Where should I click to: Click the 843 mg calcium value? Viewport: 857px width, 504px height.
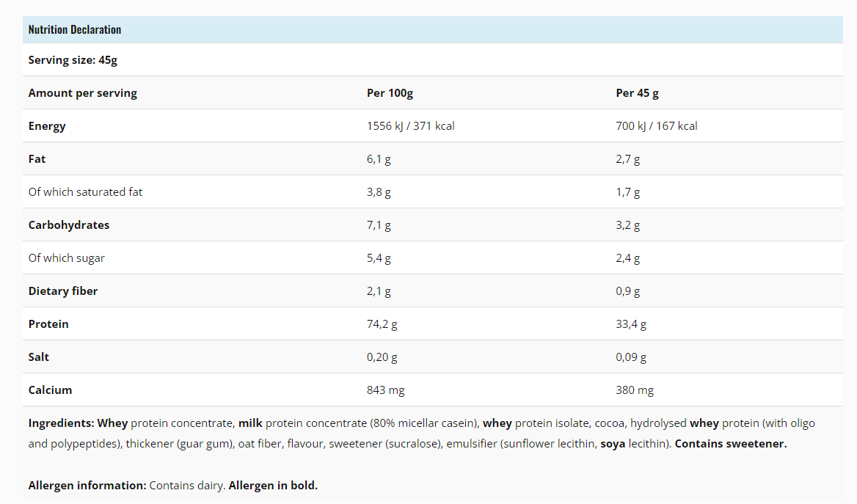[385, 390]
